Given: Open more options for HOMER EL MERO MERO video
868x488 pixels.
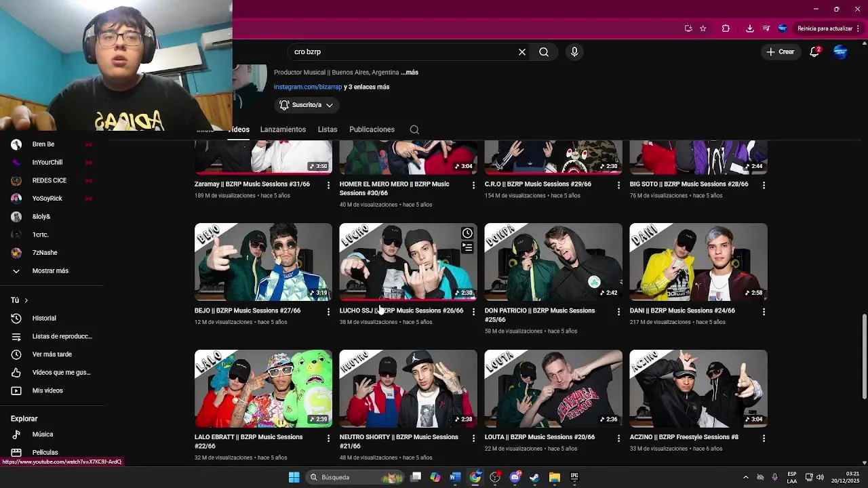Looking at the screenshot, I should tap(474, 185).
